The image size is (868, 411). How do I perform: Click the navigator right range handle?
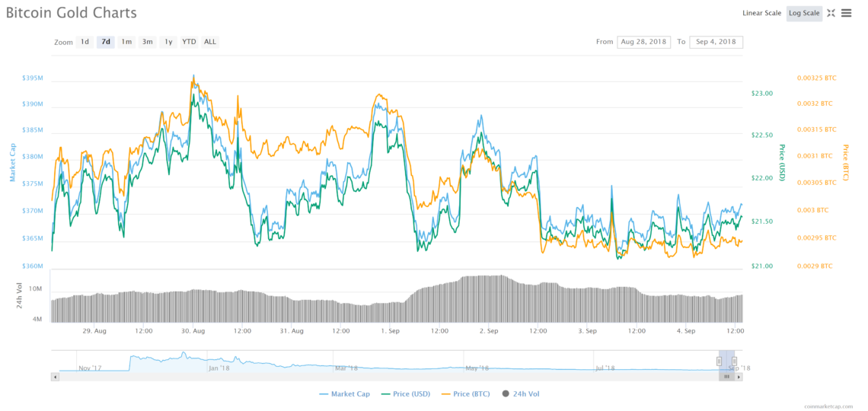coord(734,362)
